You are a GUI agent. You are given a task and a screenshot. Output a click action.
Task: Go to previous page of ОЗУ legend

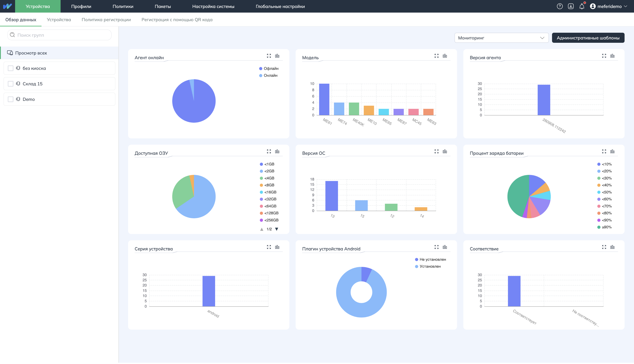pyautogui.click(x=262, y=229)
